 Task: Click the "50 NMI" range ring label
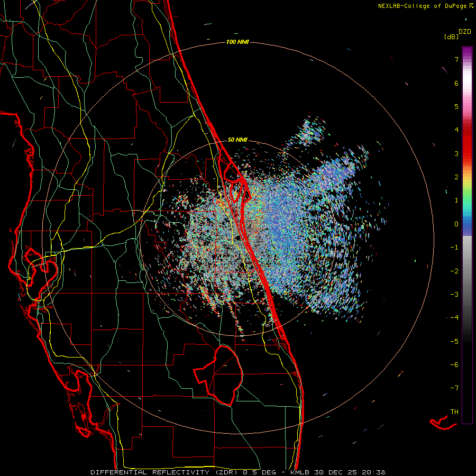[237, 140]
